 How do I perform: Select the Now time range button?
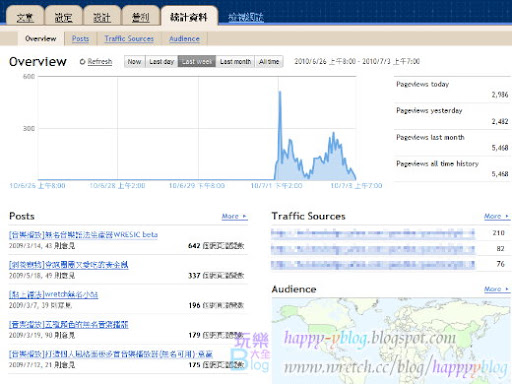[x=134, y=61]
